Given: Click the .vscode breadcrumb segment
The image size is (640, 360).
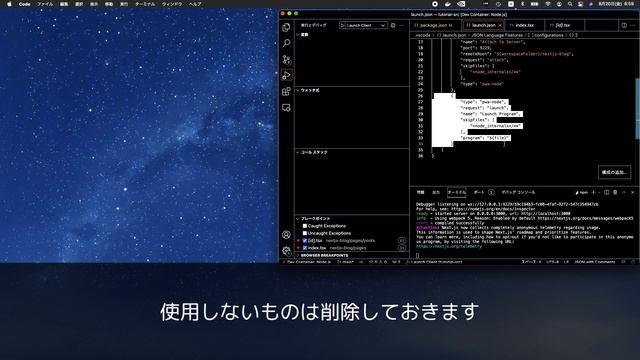Looking at the screenshot, I should tap(423, 35).
